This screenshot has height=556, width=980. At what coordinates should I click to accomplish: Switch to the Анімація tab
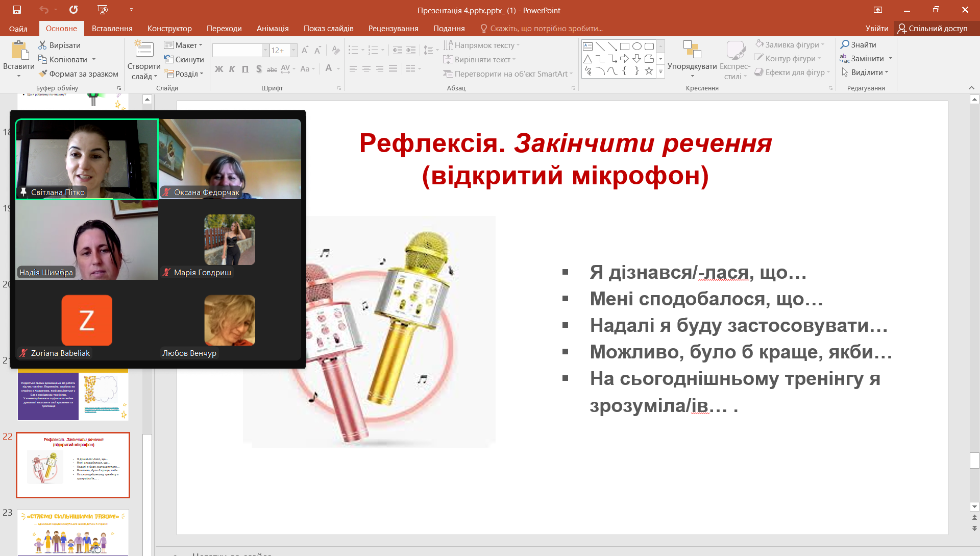272,29
